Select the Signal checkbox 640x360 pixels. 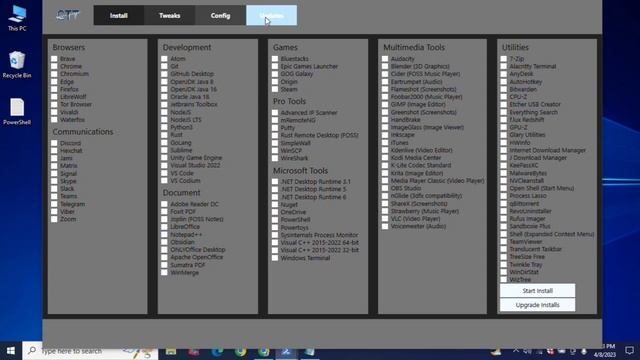pyautogui.click(x=54, y=173)
